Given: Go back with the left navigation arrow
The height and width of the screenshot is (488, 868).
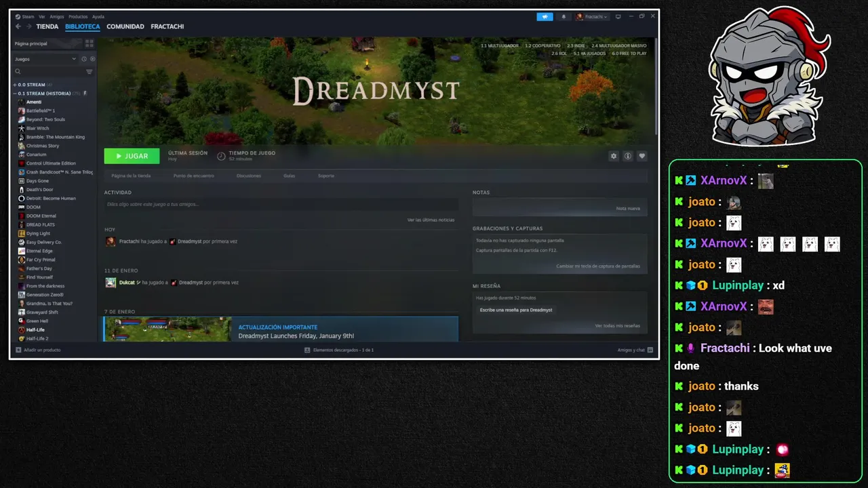Looking at the screenshot, I should 18,26.
